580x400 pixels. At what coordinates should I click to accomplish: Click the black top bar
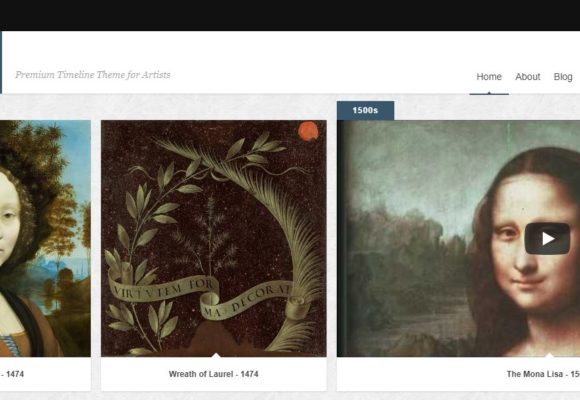(x=290, y=15)
